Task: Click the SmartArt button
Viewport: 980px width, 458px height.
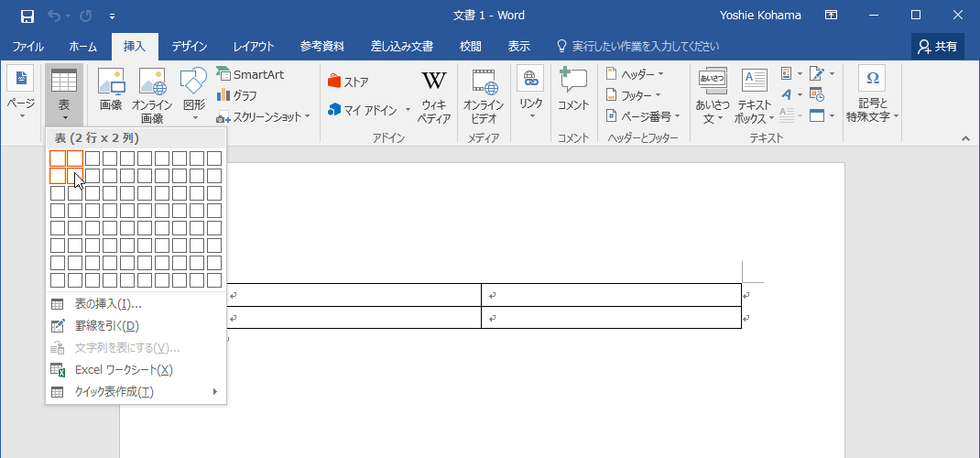Action: pos(250,74)
